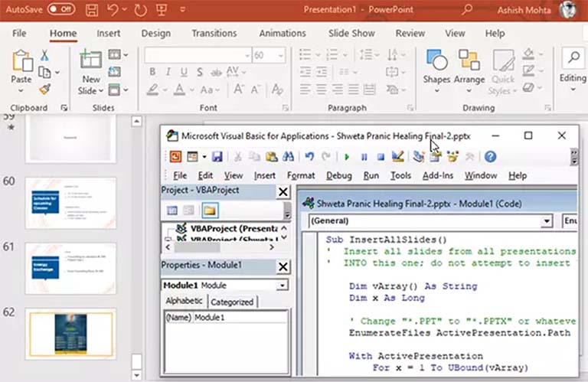588x382 pixels.
Task: Undo the last action in PowerPoint's title bar
Action: pyautogui.click(x=113, y=10)
